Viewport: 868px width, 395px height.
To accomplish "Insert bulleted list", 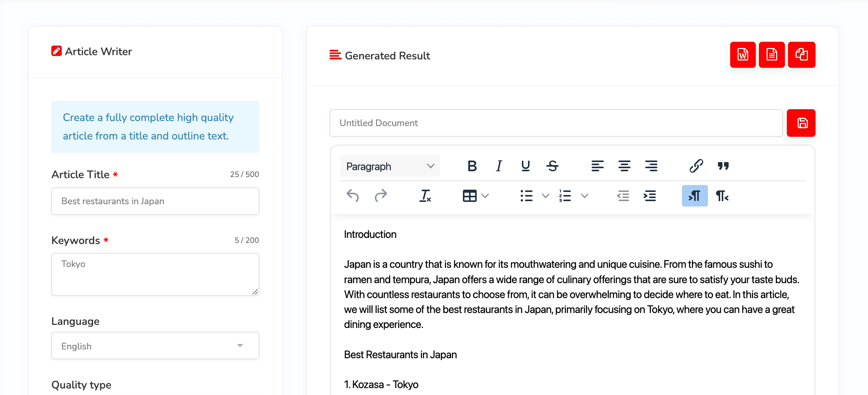I will point(526,196).
